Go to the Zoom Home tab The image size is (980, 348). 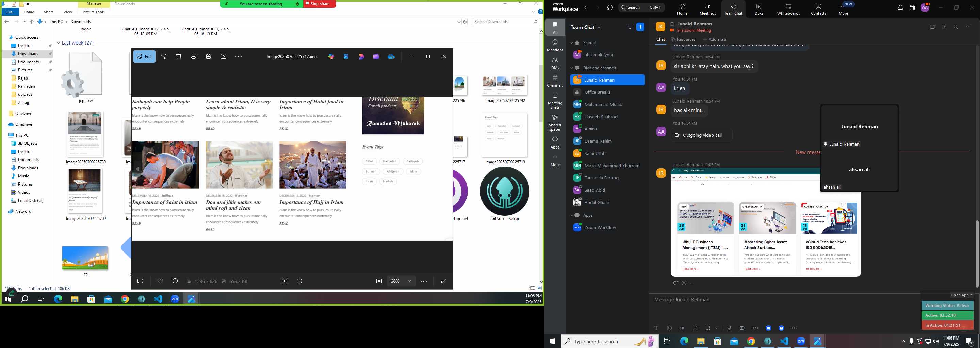coord(682,9)
